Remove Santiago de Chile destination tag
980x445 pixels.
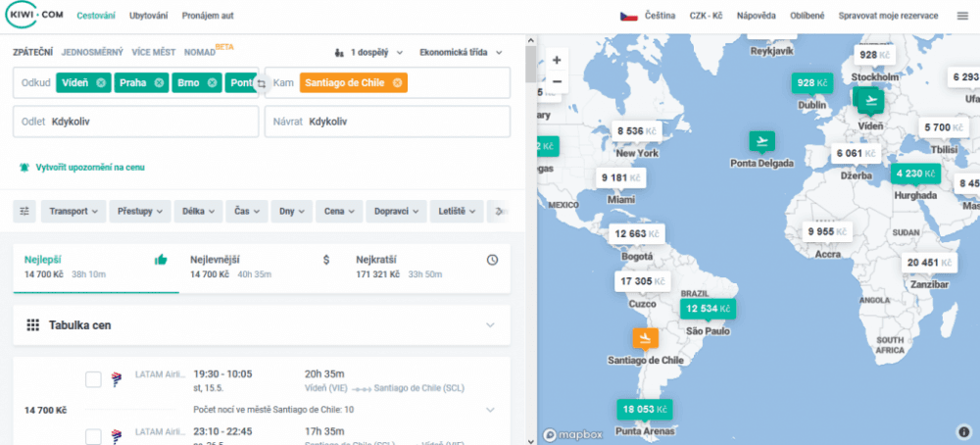tap(397, 83)
